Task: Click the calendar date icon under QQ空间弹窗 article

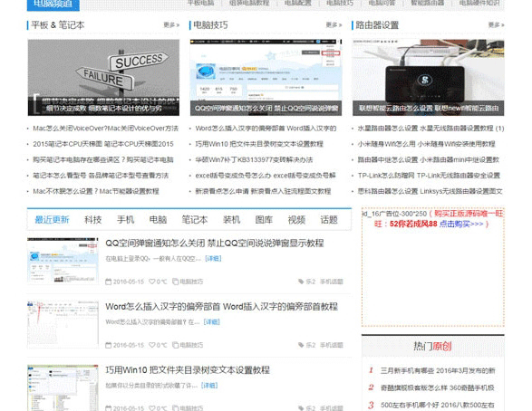Action: pyautogui.click(x=108, y=282)
